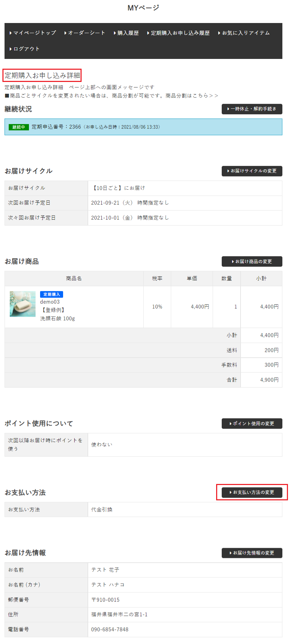
Task: Click the MYページ page title
Action: (143, 8)
